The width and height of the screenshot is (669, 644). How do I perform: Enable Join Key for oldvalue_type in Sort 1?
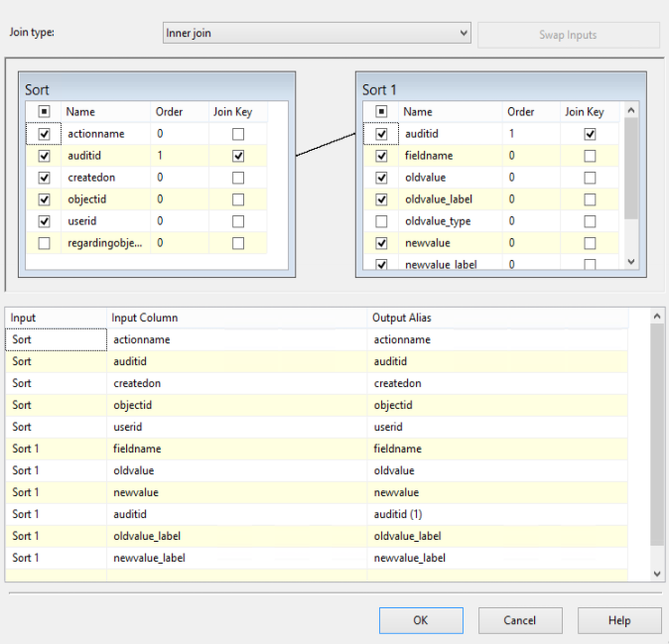(590, 221)
